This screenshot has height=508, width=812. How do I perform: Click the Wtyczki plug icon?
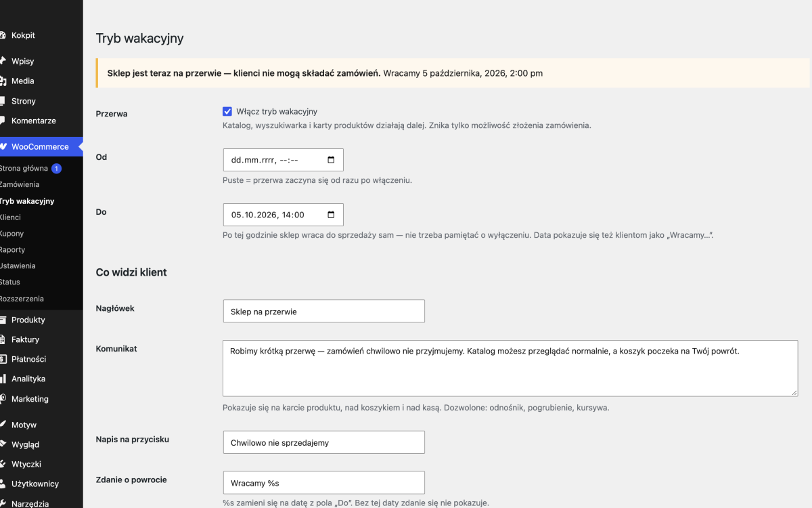click(3, 464)
